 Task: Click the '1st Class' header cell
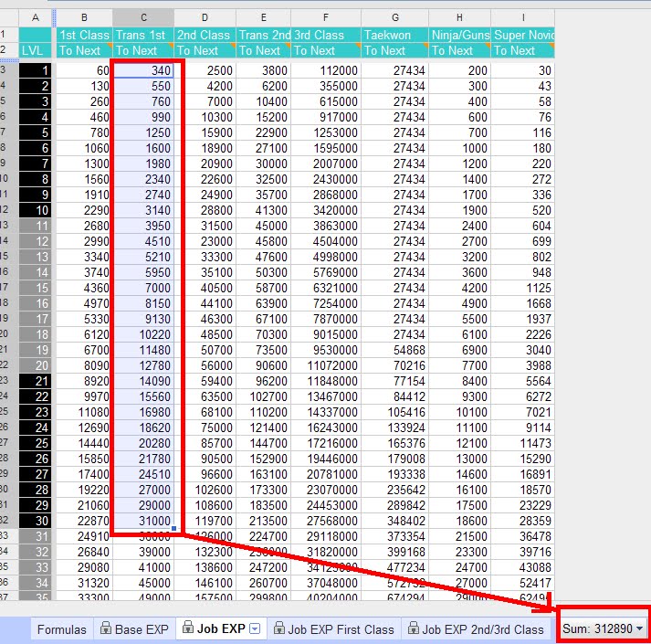pyautogui.click(x=84, y=35)
